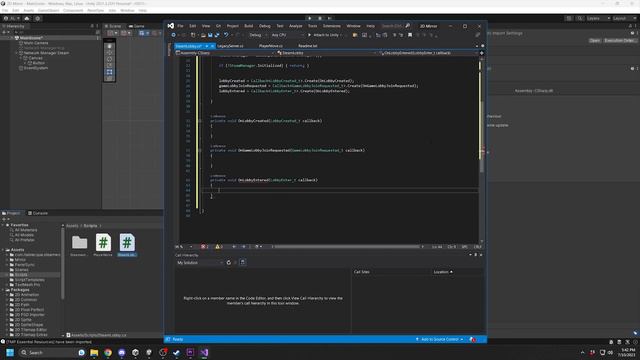
Task: Select the Rotate tool in Scene view
Action: click(109, 59)
